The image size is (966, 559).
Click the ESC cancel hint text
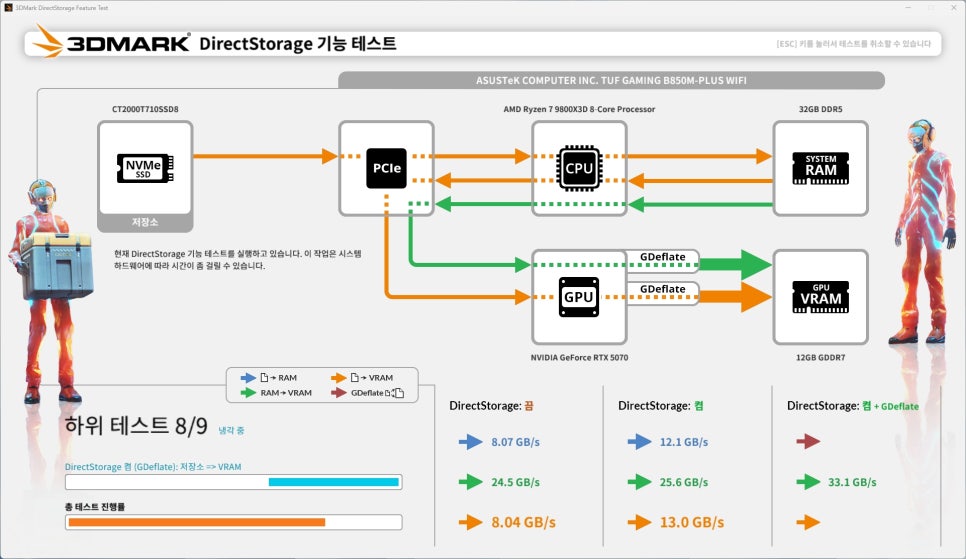(854, 44)
